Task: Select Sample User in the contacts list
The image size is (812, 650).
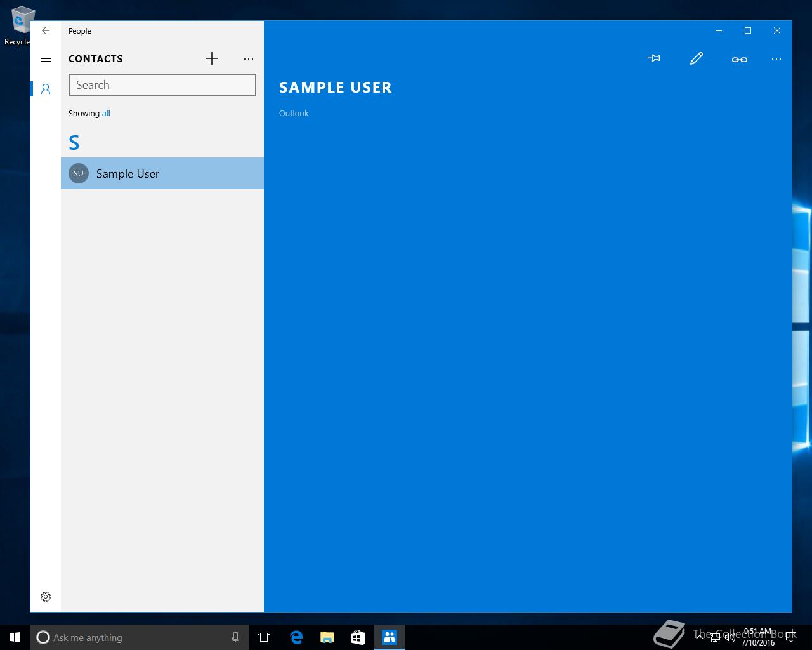Action: (x=162, y=173)
